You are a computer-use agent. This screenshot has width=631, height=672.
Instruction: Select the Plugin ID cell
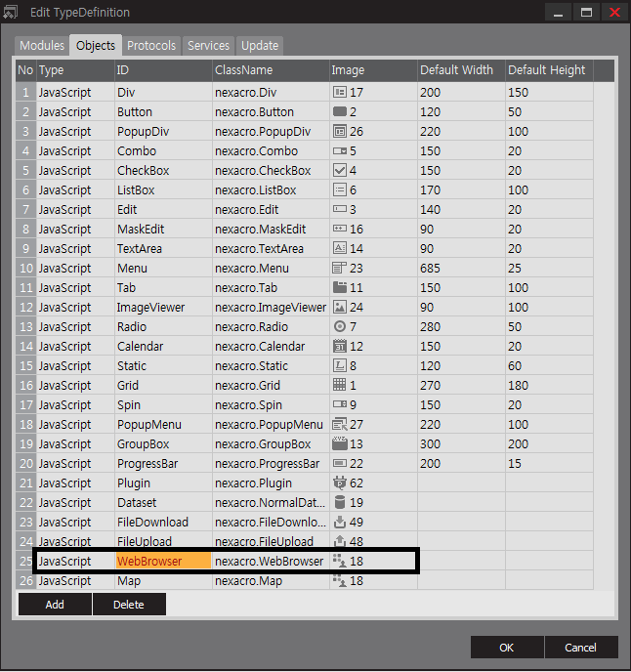coord(163,483)
